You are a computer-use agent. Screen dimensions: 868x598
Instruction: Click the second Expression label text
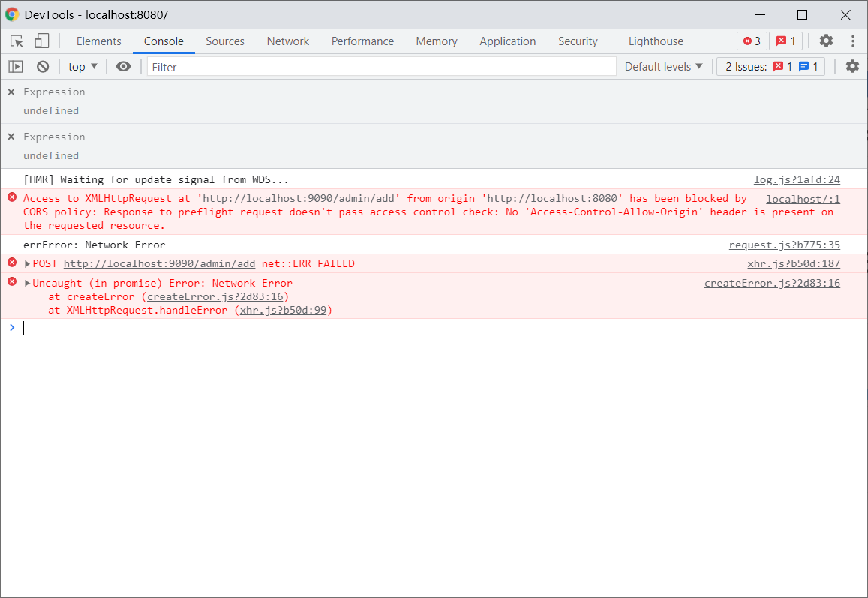point(54,137)
